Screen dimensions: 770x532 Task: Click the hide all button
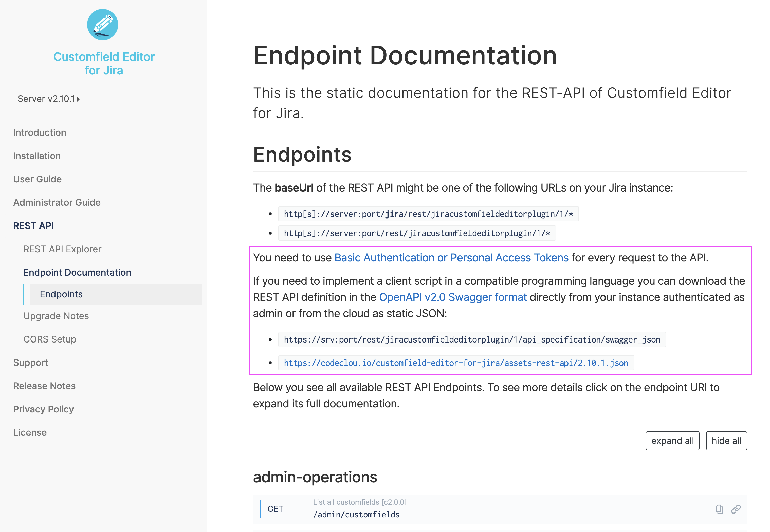726,441
